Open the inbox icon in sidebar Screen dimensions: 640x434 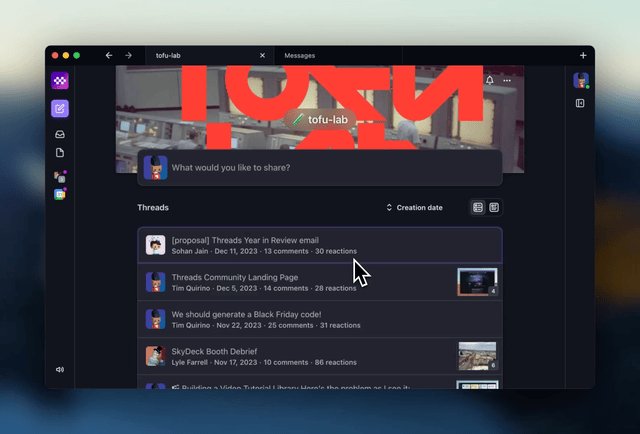tap(60, 134)
